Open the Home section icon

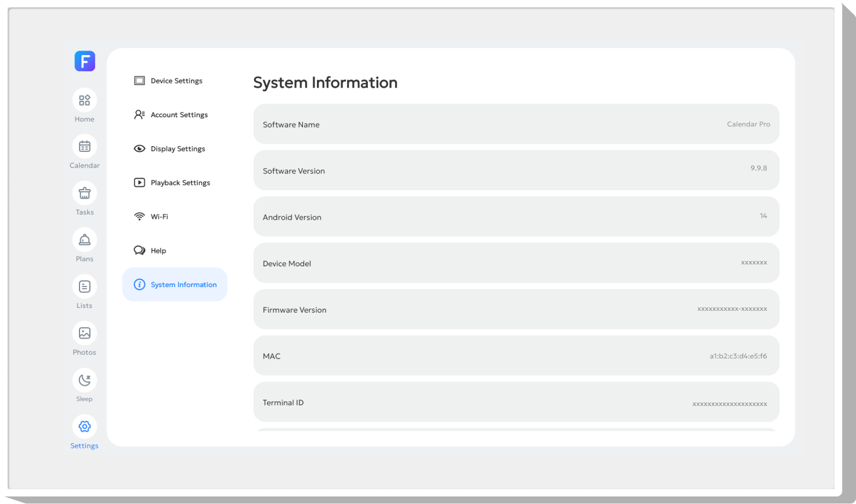[x=85, y=100]
